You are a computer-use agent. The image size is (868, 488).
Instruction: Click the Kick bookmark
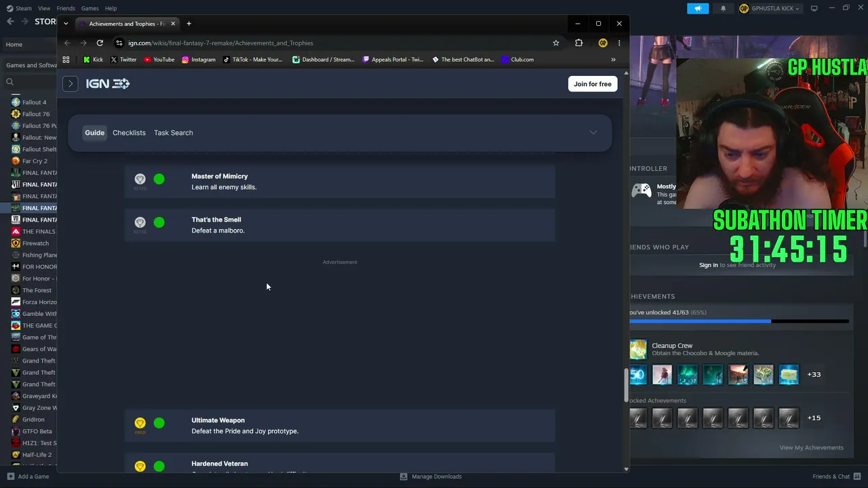click(x=93, y=60)
